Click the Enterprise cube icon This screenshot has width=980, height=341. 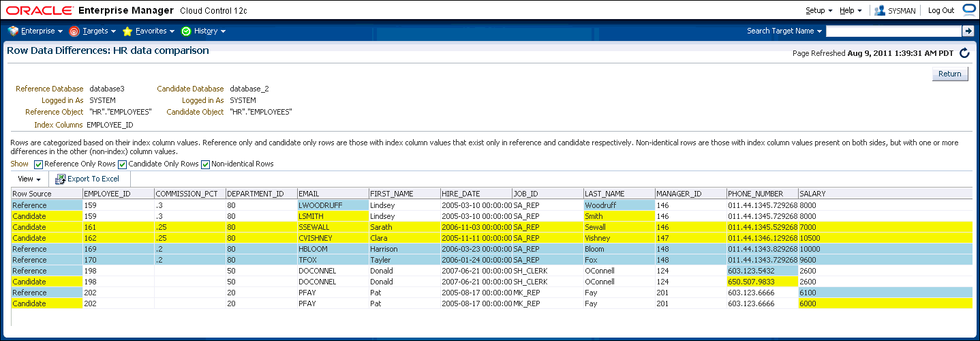tap(13, 31)
